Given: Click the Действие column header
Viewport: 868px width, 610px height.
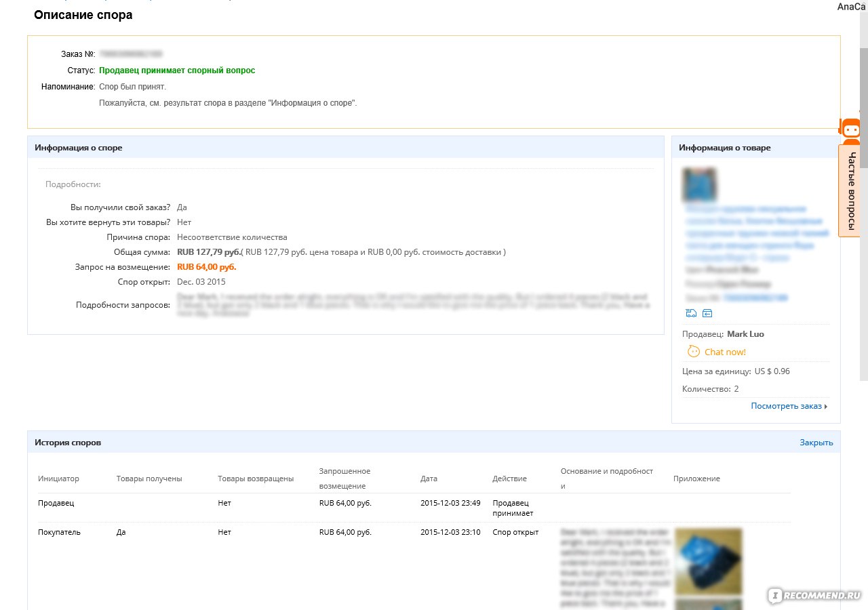Looking at the screenshot, I should coord(509,479).
